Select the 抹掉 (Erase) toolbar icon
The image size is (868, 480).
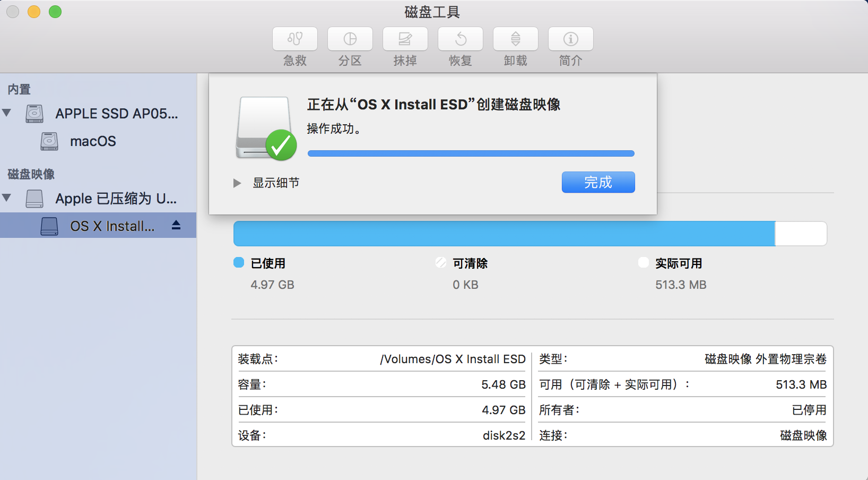tap(405, 45)
